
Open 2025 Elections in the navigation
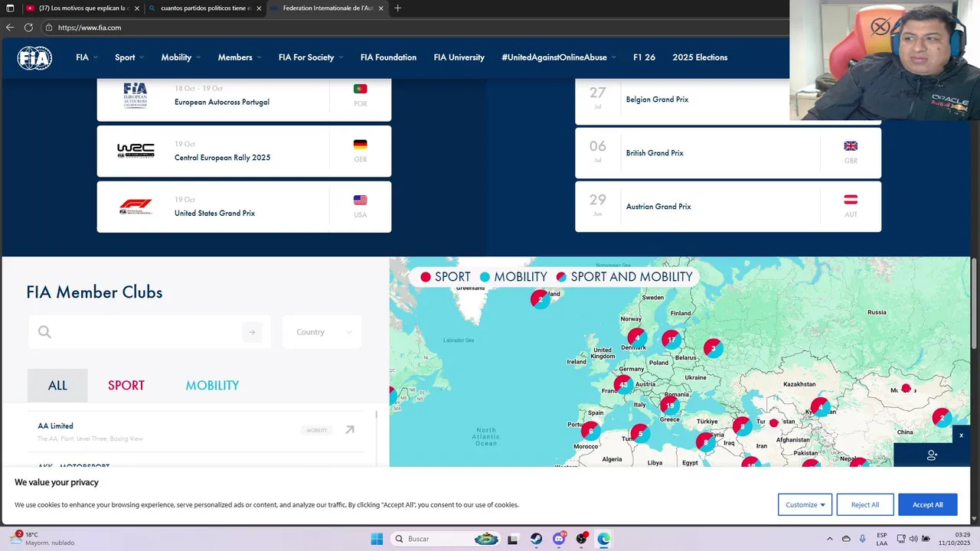tap(700, 57)
